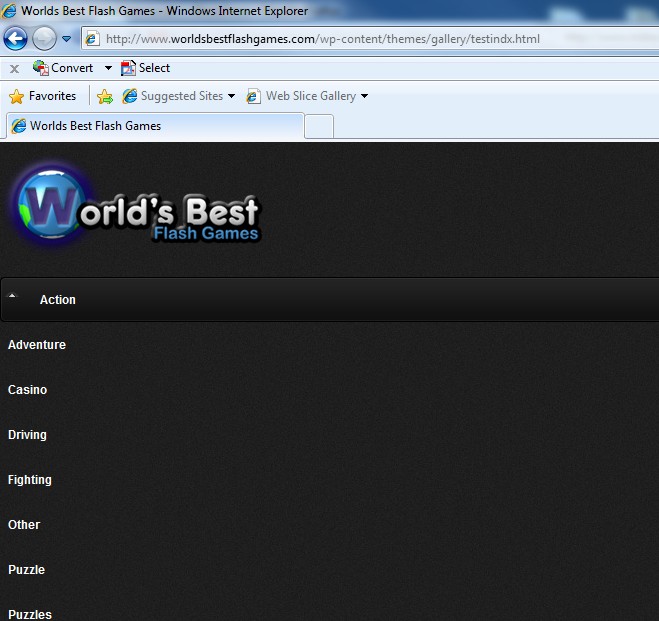Open a new tab with blank tab button

tap(318, 126)
